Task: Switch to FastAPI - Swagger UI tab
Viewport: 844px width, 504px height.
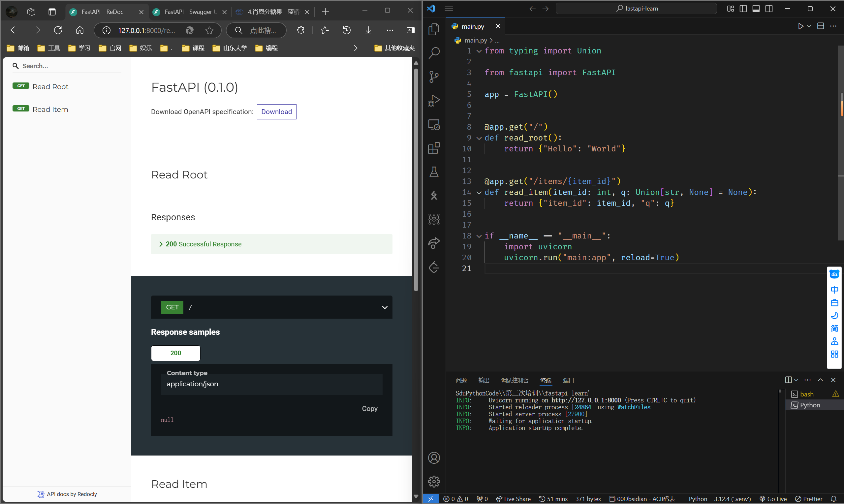Action: point(190,12)
